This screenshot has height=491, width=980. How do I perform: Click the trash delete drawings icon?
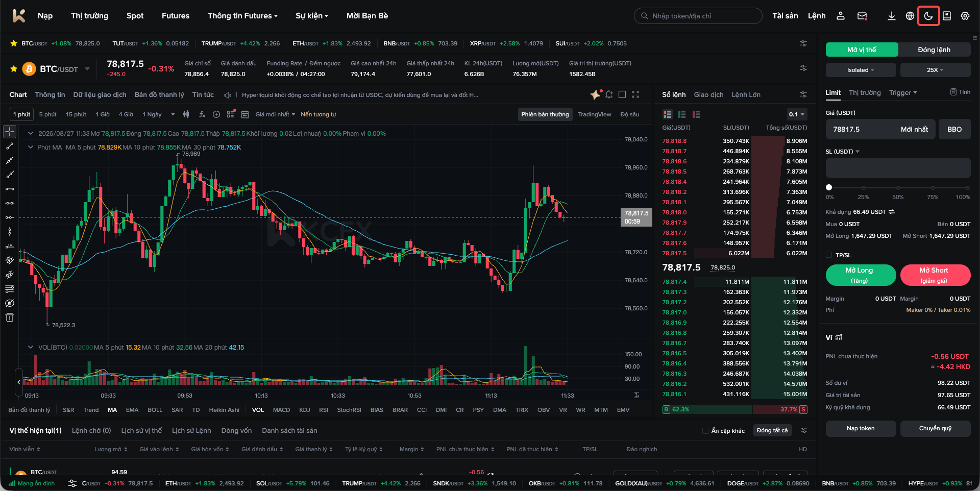click(x=10, y=317)
